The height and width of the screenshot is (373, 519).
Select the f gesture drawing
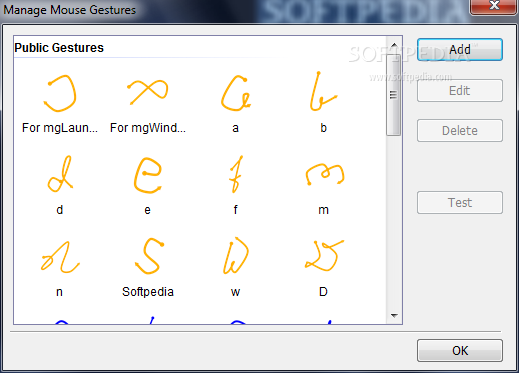(236, 174)
